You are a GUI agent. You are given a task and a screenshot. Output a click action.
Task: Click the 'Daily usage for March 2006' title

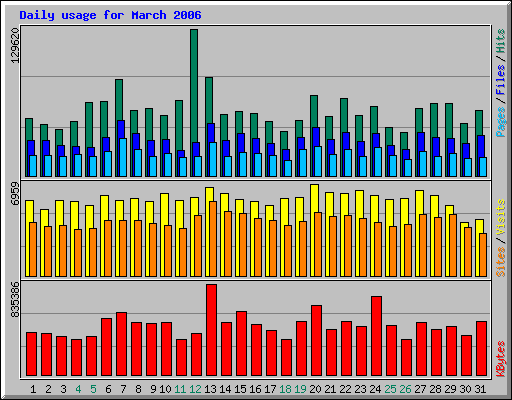point(110,15)
